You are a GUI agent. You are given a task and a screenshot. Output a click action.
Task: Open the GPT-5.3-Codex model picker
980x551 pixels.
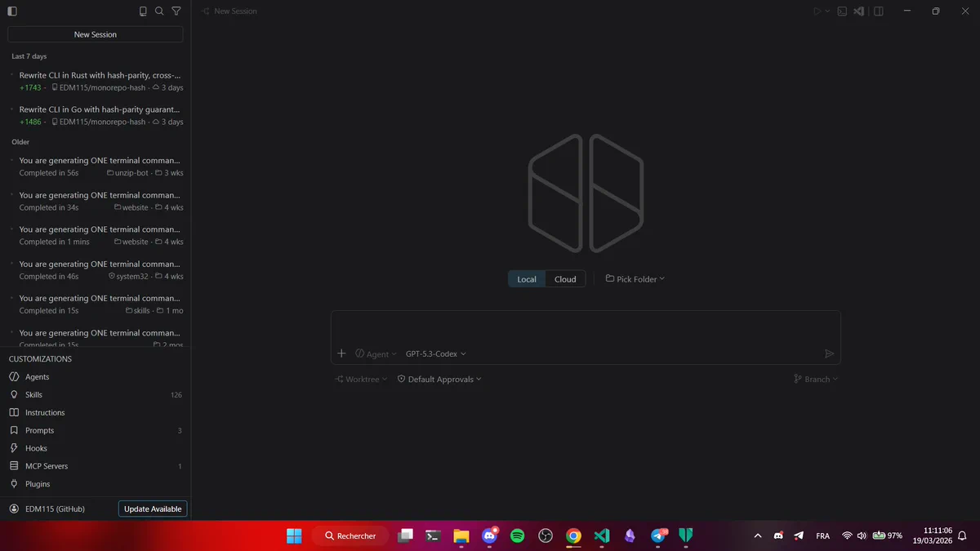[436, 353]
